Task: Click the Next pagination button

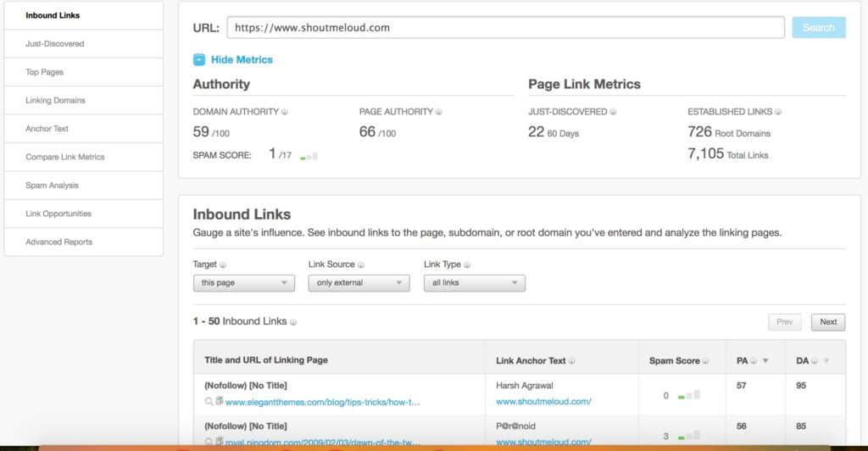Action: click(828, 322)
